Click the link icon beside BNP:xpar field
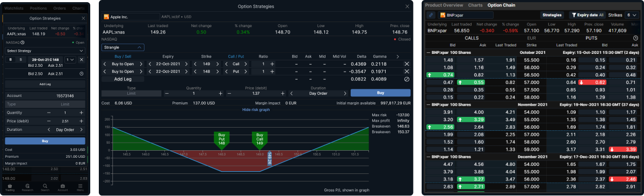 [x=431, y=15]
